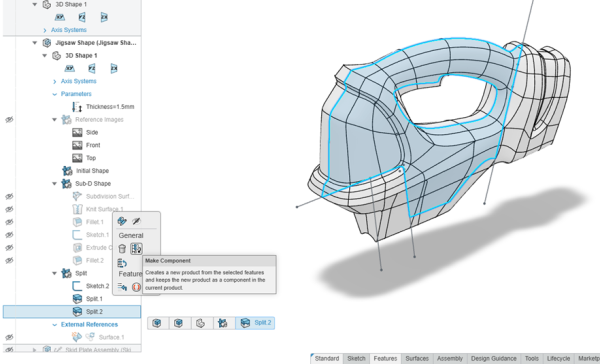This screenshot has height=364, width=600.
Task: Click the Make Component icon in context toolbar
Action: [136, 249]
